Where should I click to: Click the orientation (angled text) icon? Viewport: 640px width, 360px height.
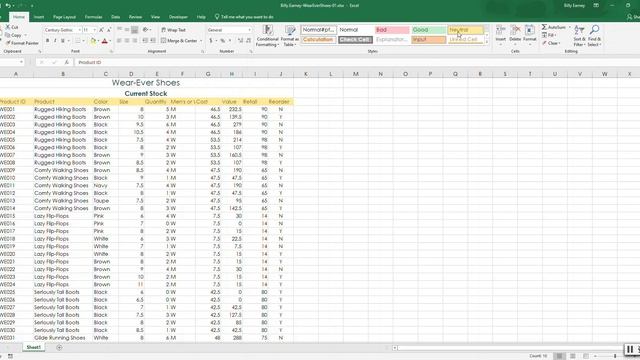tap(145, 30)
